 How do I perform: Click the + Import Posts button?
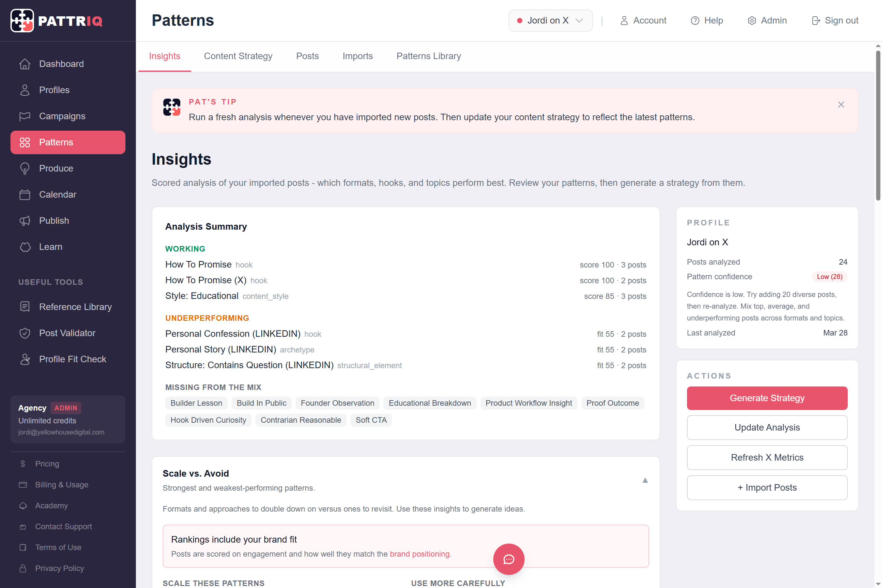(767, 487)
